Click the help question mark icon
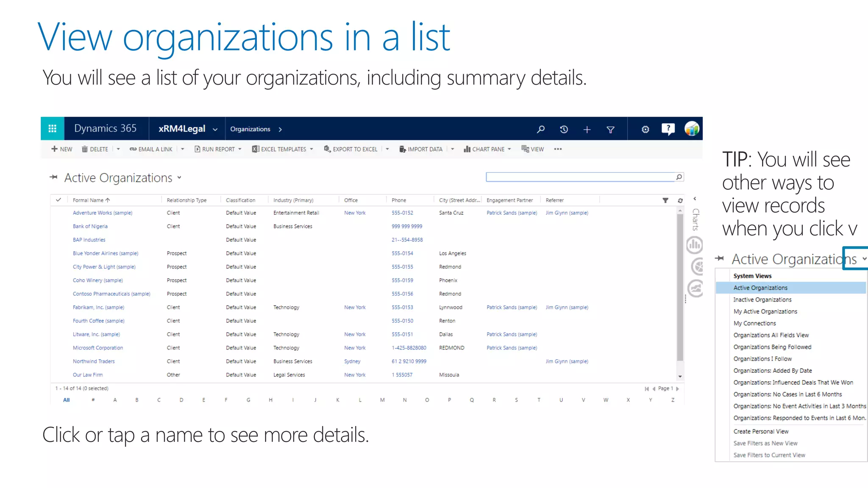The height and width of the screenshot is (488, 868). 668,129
